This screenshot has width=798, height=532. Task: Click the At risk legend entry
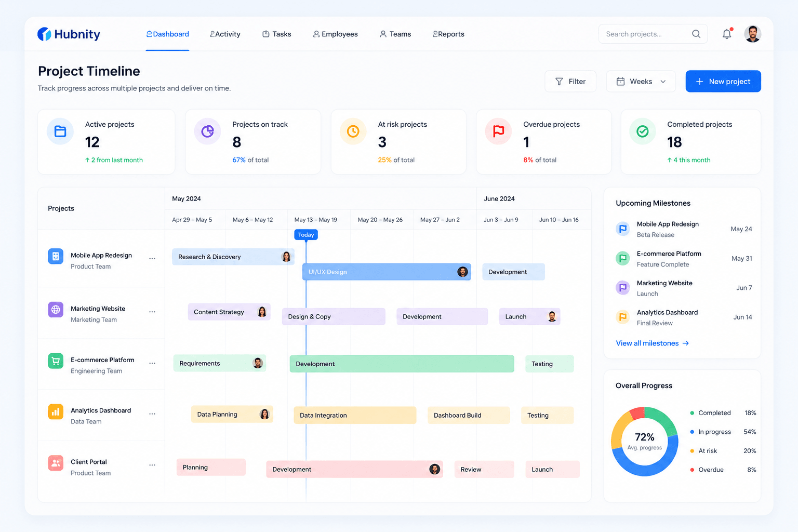[x=723, y=451]
